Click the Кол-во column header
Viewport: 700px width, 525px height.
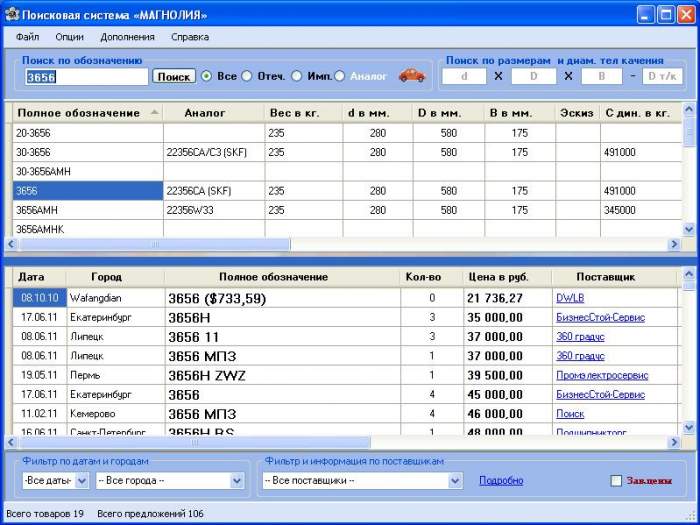coord(432,277)
